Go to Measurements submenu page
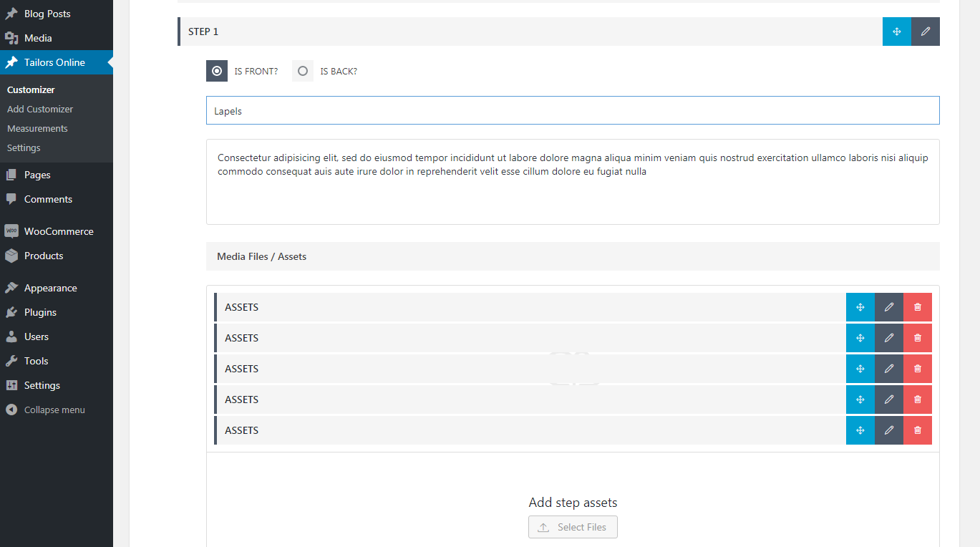Viewport: 980px width, 547px height. click(x=37, y=129)
